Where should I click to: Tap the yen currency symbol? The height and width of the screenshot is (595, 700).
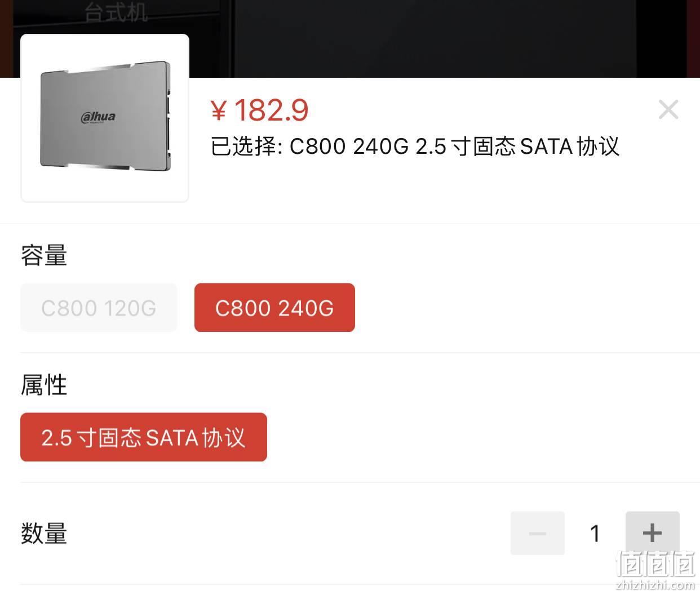click(218, 110)
